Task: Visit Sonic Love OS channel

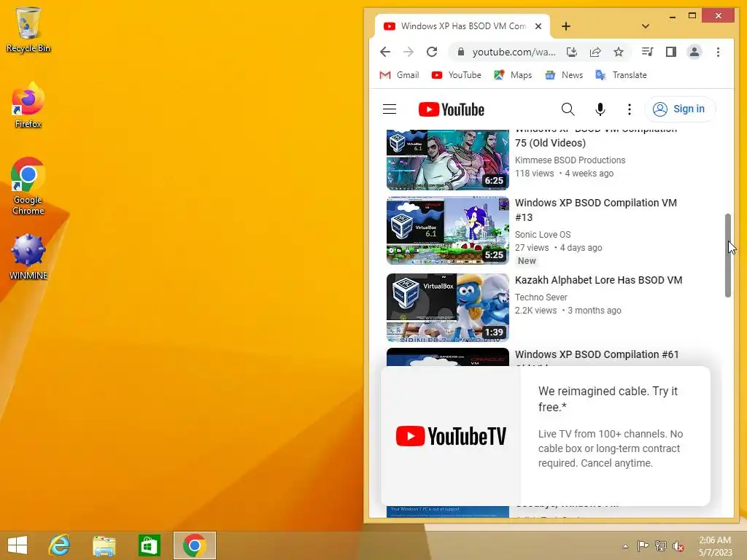Action: pyautogui.click(x=543, y=234)
